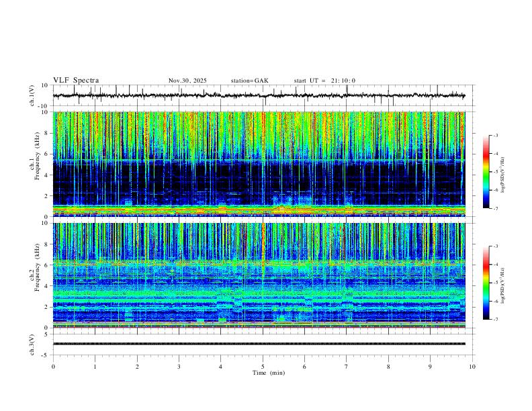
Task: Click the log(PSD) label beside ch.1 color bar
Action: (x=503, y=175)
